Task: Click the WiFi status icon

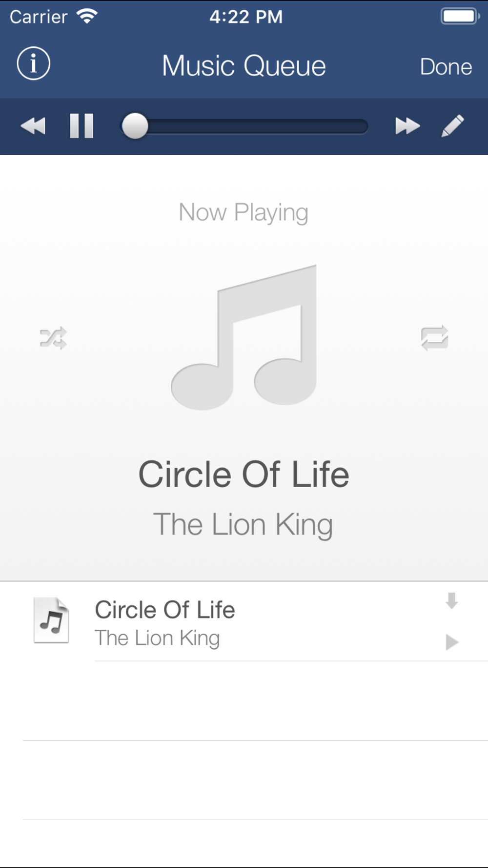Action: click(87, 17)
